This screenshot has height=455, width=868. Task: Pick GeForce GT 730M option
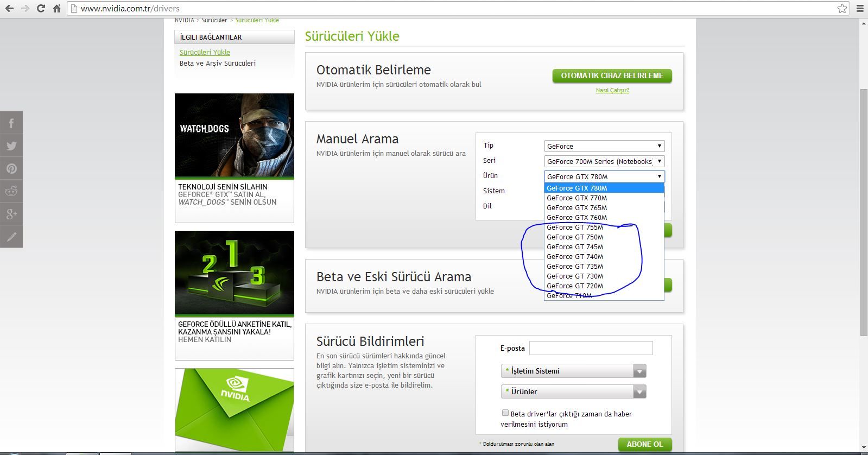point(604,276)
